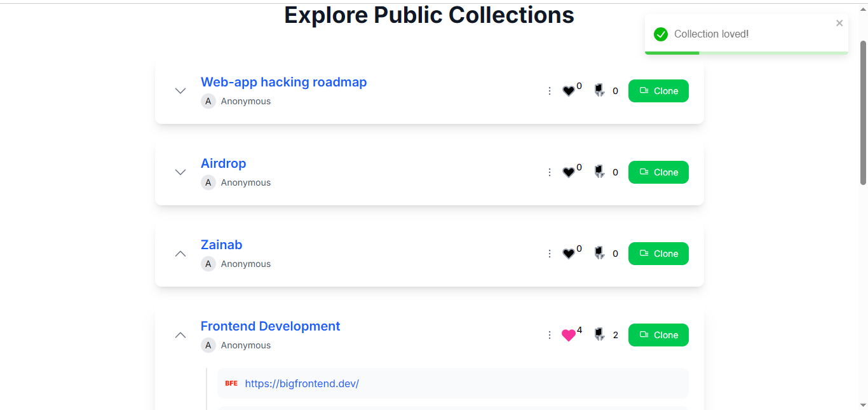Collapse the Zainab collection
The height and width of the screenshot is (410, 868).
pos(180,254)
